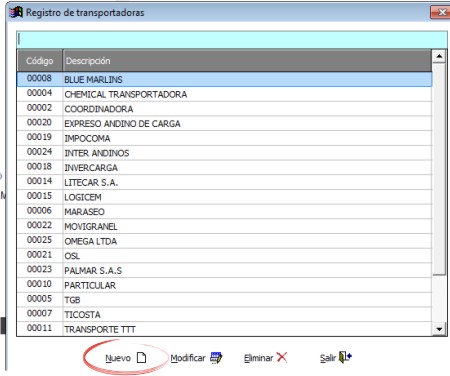Click code cell 00014
The height and width of the screenshot is (376, 450).
(39, 181)
